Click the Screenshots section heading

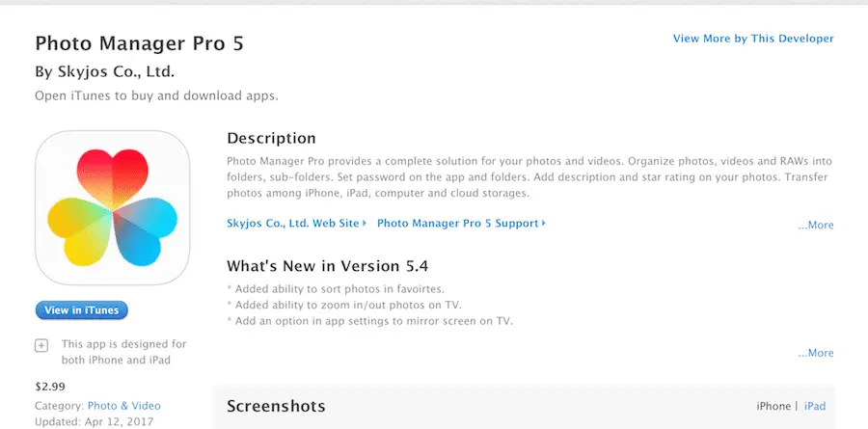[x=276, y=406]
